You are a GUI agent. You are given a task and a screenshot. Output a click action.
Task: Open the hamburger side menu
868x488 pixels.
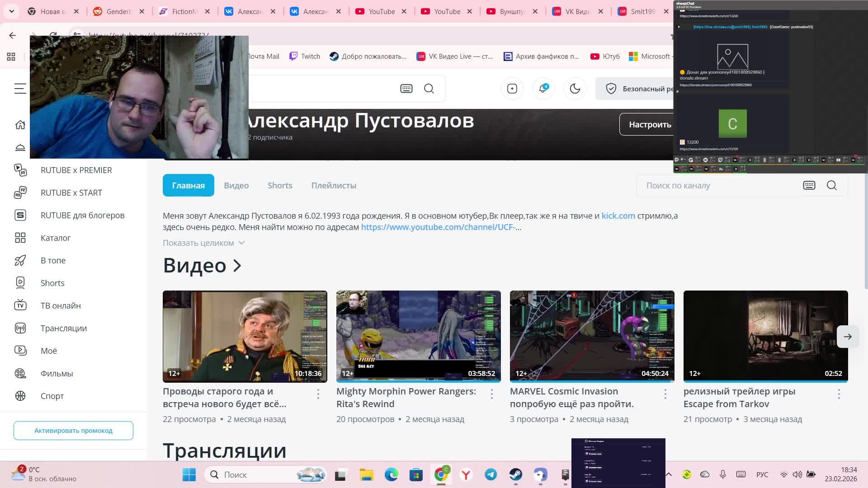coord(20,89)
